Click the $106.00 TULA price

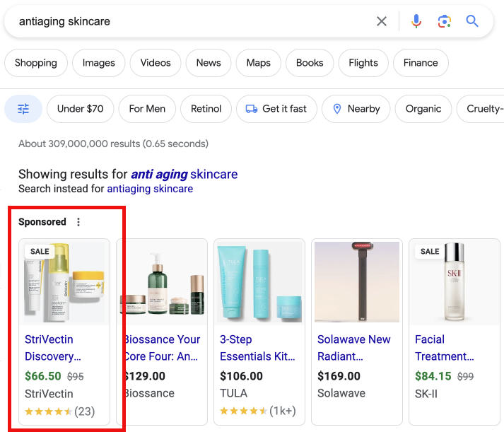241,376
